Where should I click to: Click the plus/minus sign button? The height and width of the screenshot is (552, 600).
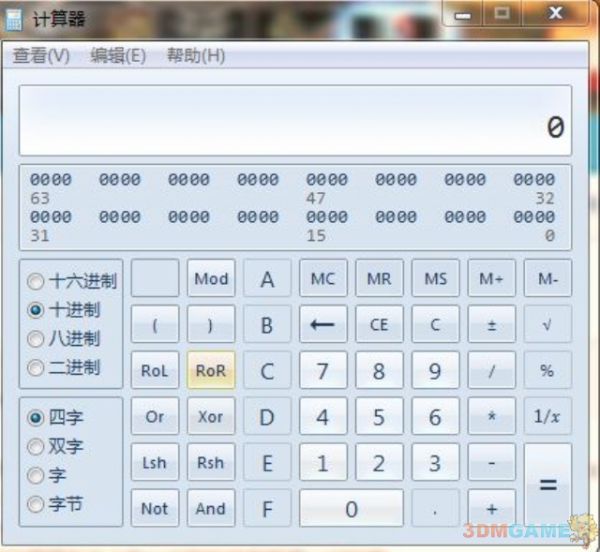tap(491, 324)
